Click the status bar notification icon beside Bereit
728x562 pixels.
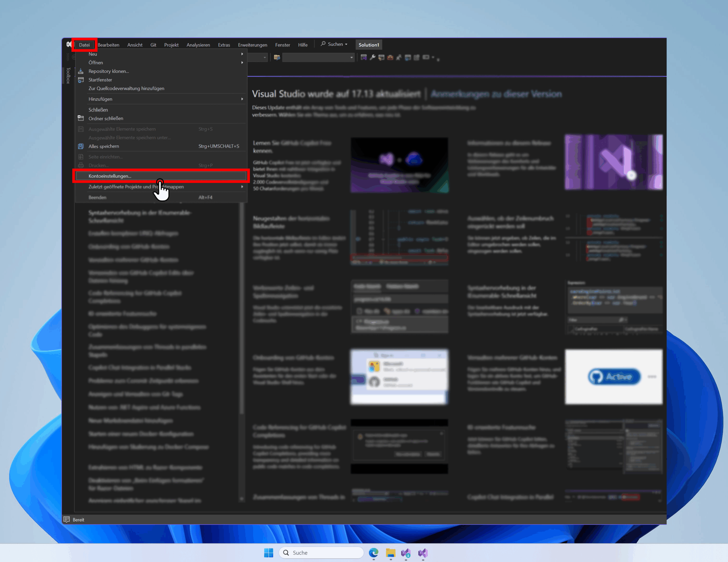pos(67,520)
